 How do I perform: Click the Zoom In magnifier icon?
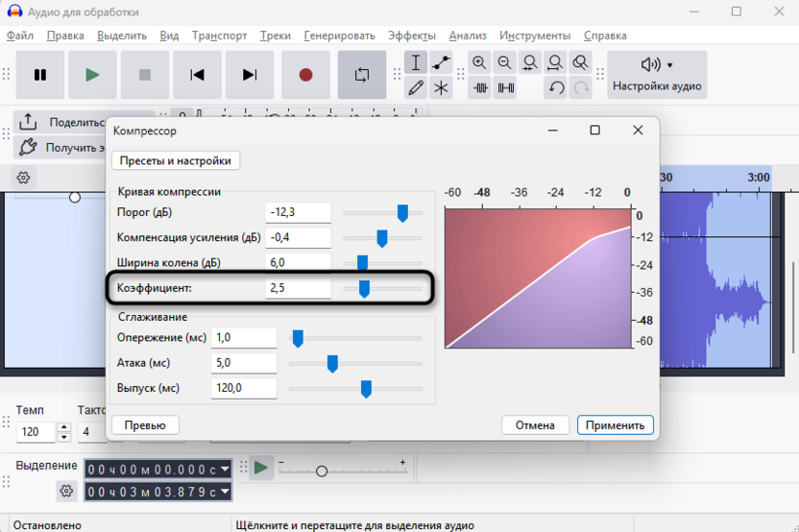pyautogui.click(x=479, y=63)
